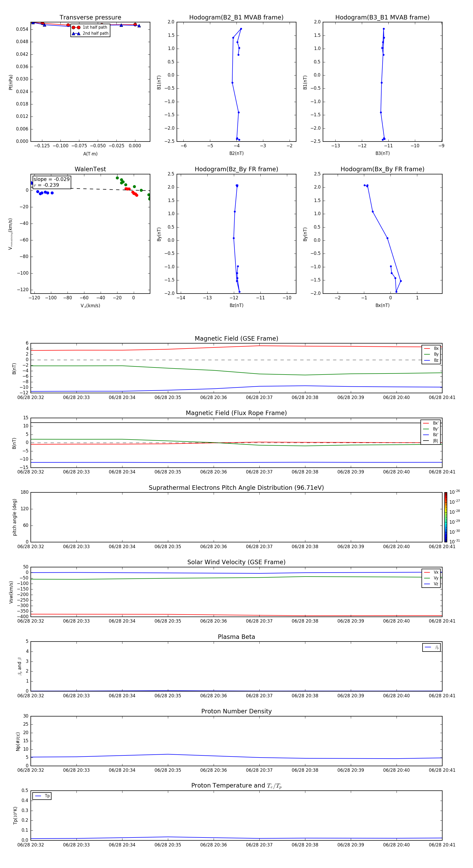
Task: Click the "r = -0.239" annotation text
Action: point(47,185)
